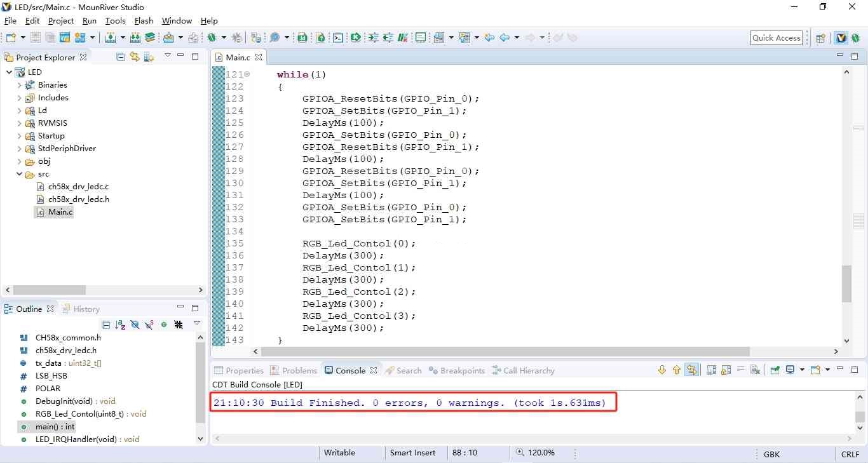Image resolution: width=868 pixels, height=463 pixels.
Task: Switch to the MounRiver C/C++ perspective icon
Action: pyautogui.click(x=841, y=38)
